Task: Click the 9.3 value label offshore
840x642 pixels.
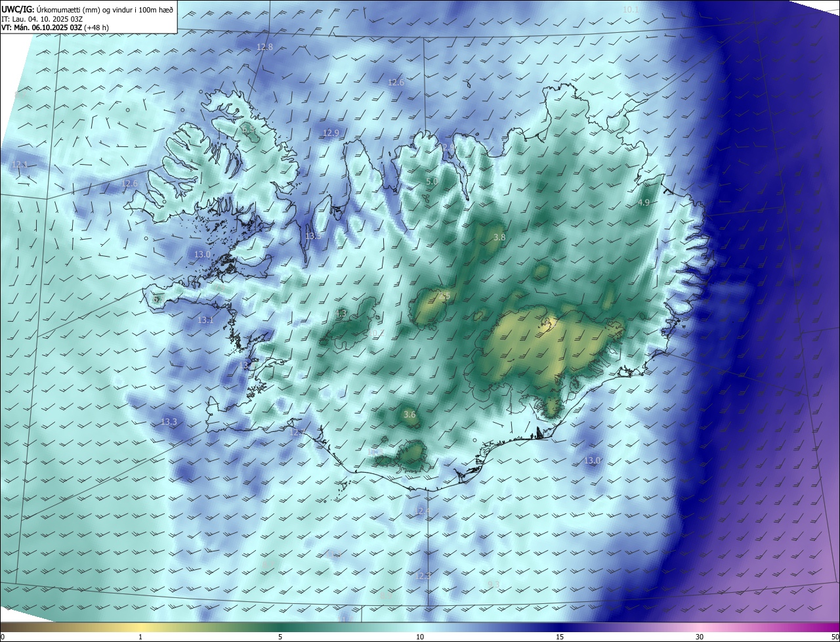Action: pyautogui.click(x=493, y=584)
